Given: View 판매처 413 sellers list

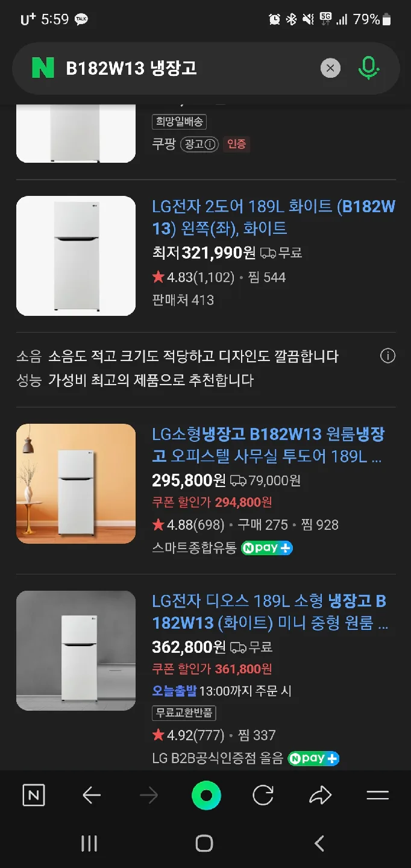Looking at the screenshot, I should click(x=183, y=300).
